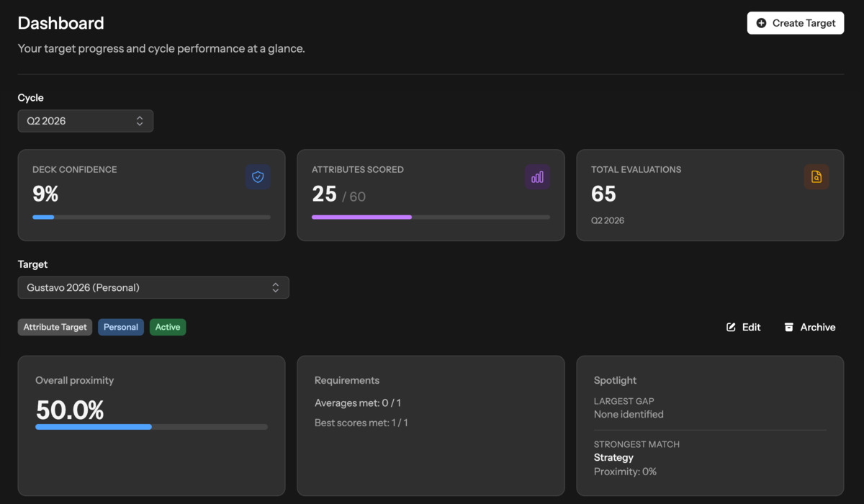Click the Create Target button
Screen dimensions: 864x504
click(x=796, y=23)
